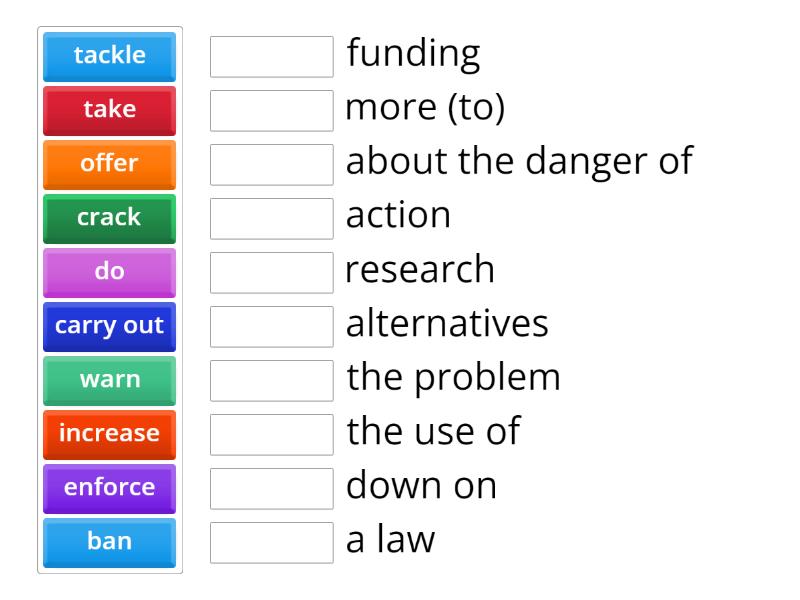This screenshot has height=600, width=800.
Task: Click the answer box for 'about the danger of'
Action: 271,165
